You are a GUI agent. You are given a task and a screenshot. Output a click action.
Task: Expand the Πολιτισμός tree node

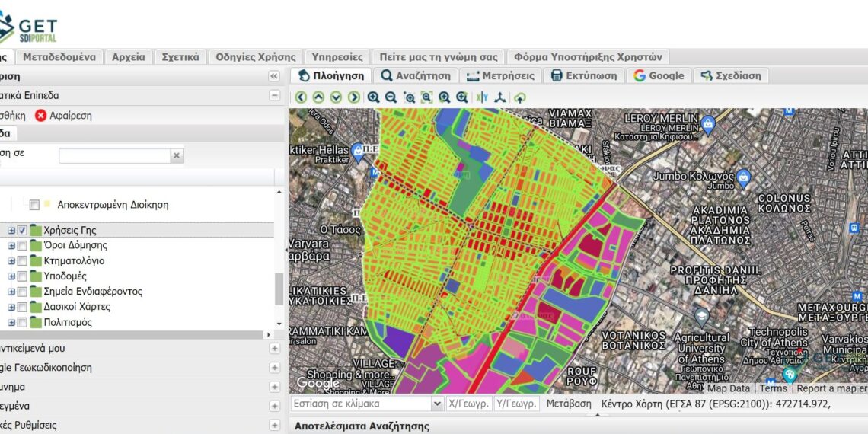pyautogui.click(x=11, y=322)
